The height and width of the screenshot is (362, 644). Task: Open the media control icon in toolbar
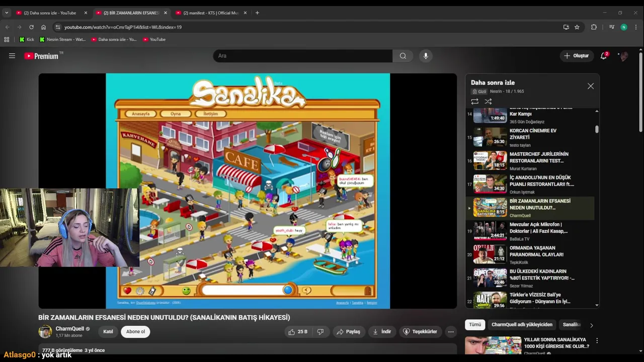612,27
